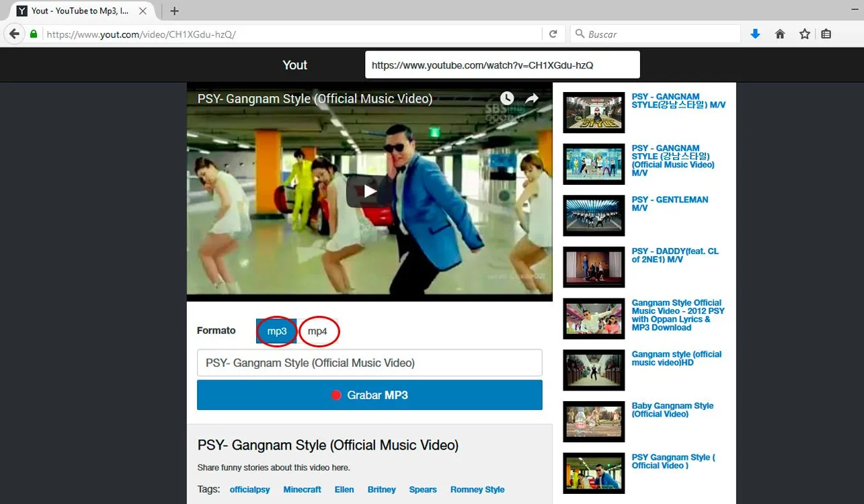
Task: Open Baby Gangnam Style (Official Video) link
Action: click(672, 410)
